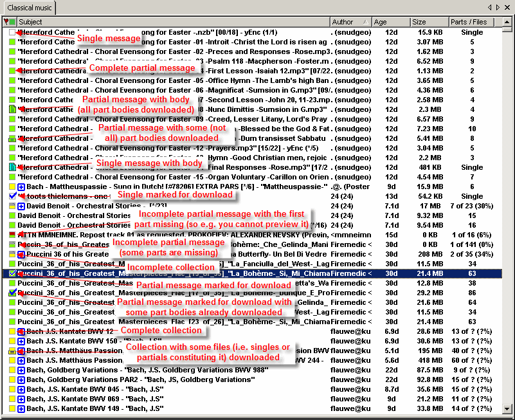The image size is (515, 420).
Task: Click the next tab right arrow
Action: click(x=497, y=7)
